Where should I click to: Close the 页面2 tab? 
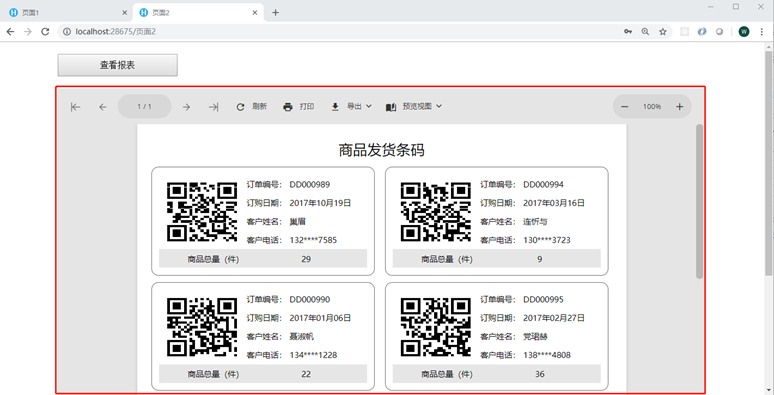click(254, 13)
